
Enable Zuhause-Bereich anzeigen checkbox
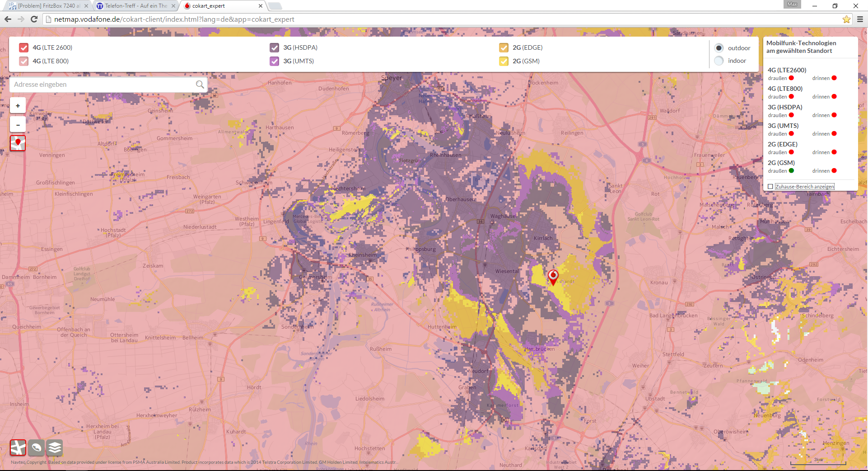(770, 187)
